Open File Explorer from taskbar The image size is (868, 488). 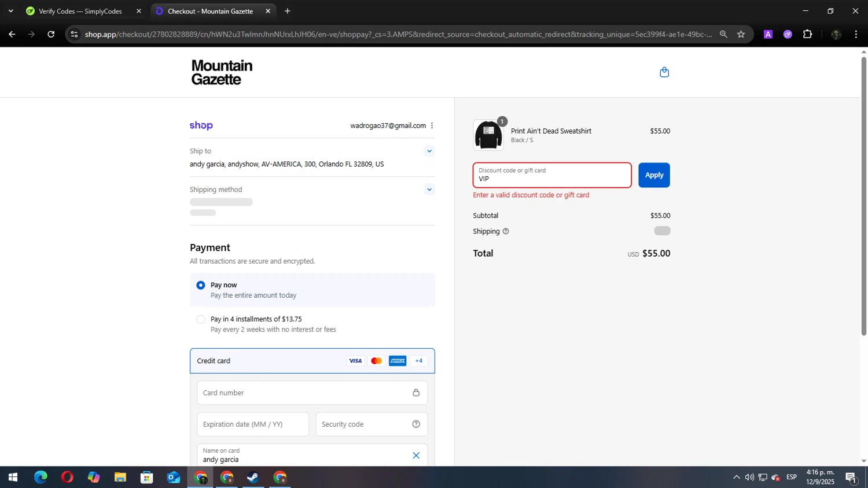coord(120,478)
